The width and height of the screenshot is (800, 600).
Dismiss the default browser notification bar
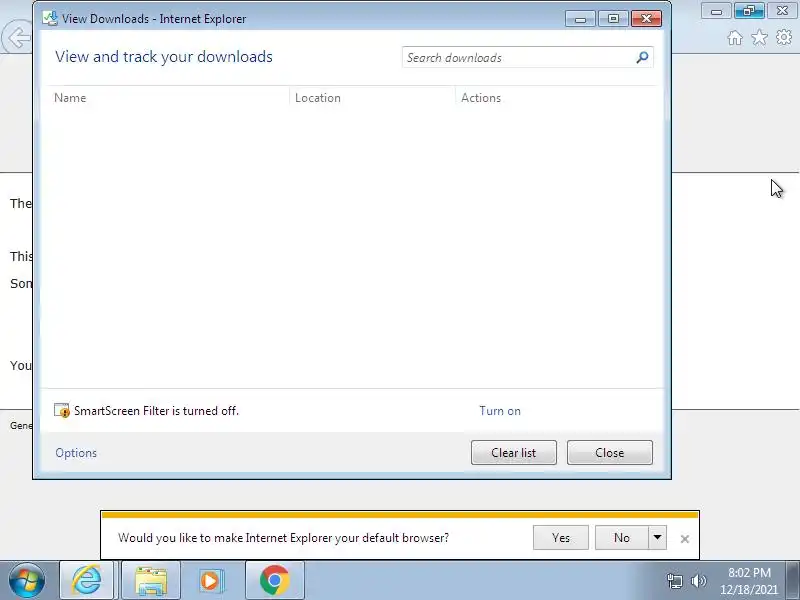(x=685, y=539)
